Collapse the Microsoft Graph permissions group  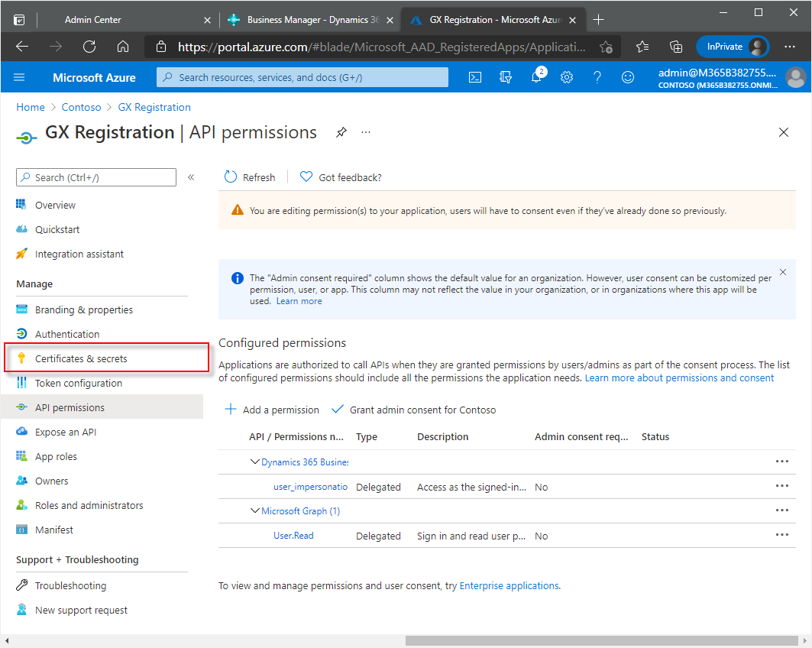pos(255,511)
